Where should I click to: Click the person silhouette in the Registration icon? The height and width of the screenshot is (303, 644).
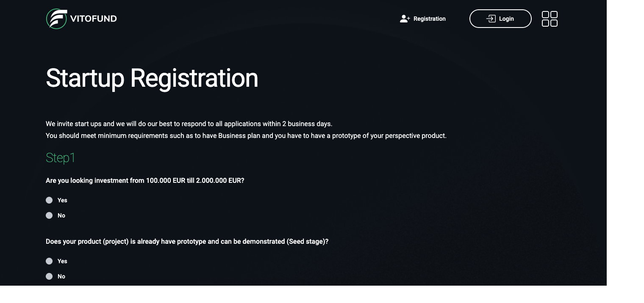click(x=403, y=19)
